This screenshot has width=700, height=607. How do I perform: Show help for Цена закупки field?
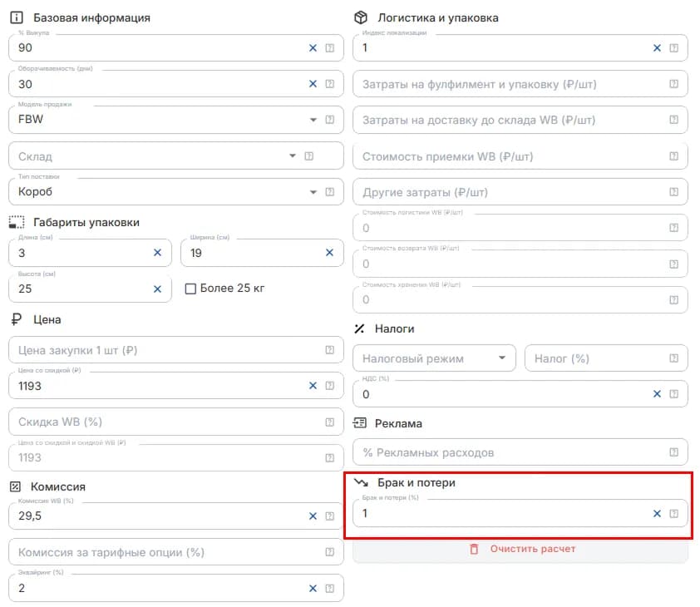pyautogui.click(x=329, y=350)
